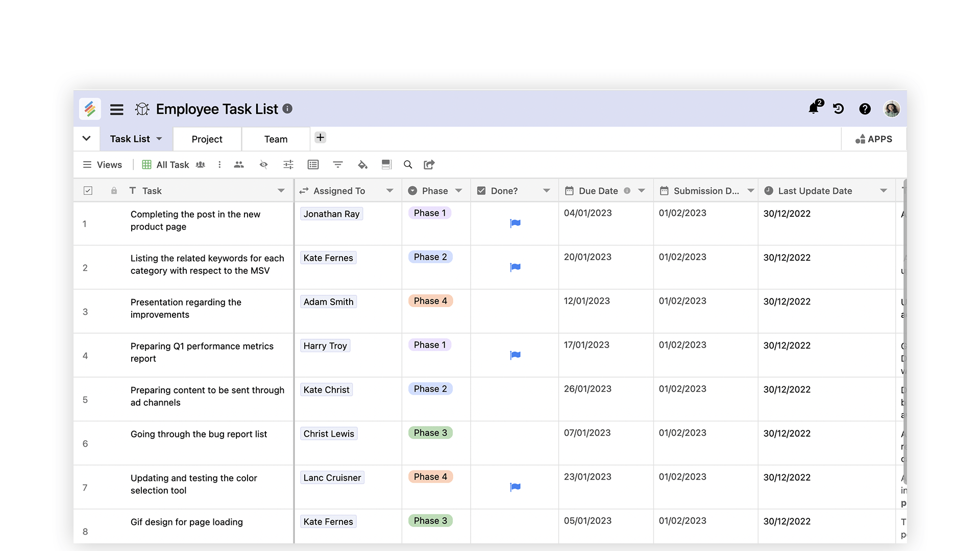Click the Phase 4 tag for Adam Smith
The width and height of the screenshot is (980, 551).
pos(430,301)
